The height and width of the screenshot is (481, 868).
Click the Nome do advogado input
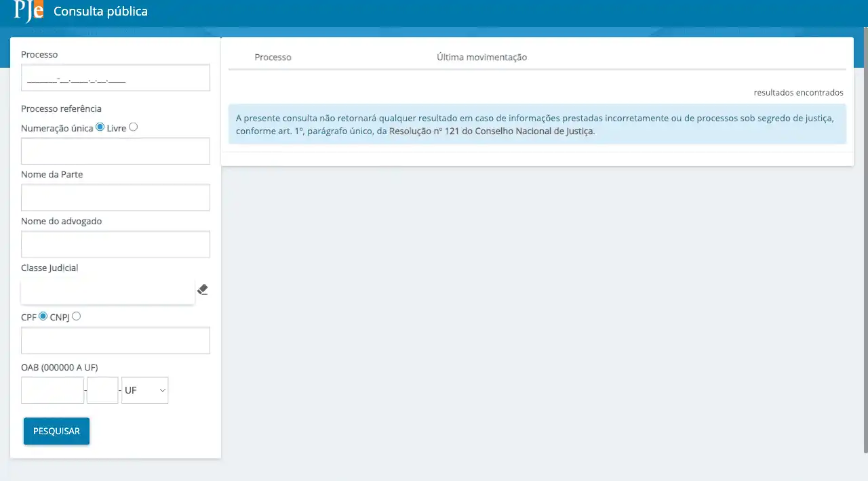click(x=115, y=245)
